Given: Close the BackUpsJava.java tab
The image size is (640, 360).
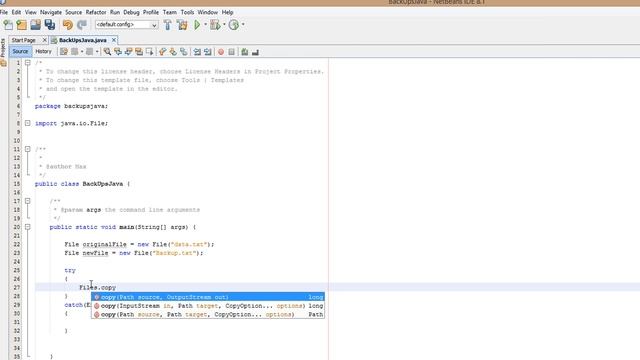Looking at the screenshot, I should [114, 40].
